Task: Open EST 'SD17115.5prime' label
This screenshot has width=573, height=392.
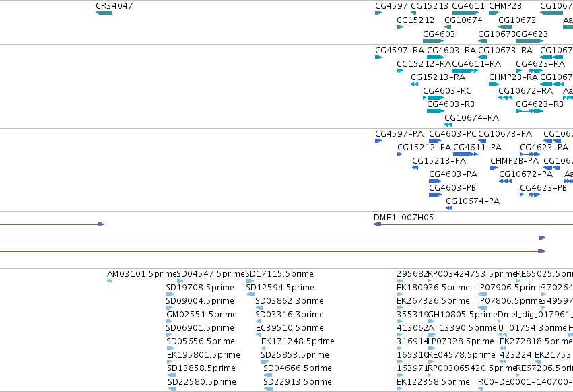Action: 279,274
